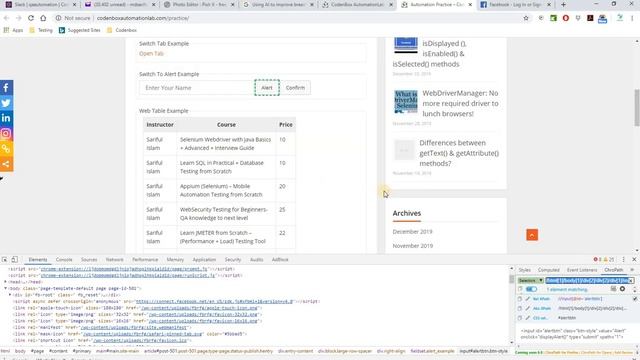Screen dimensions: 640x360
Task: Expand the fb-root div node
Action: [x=10, y=295]
